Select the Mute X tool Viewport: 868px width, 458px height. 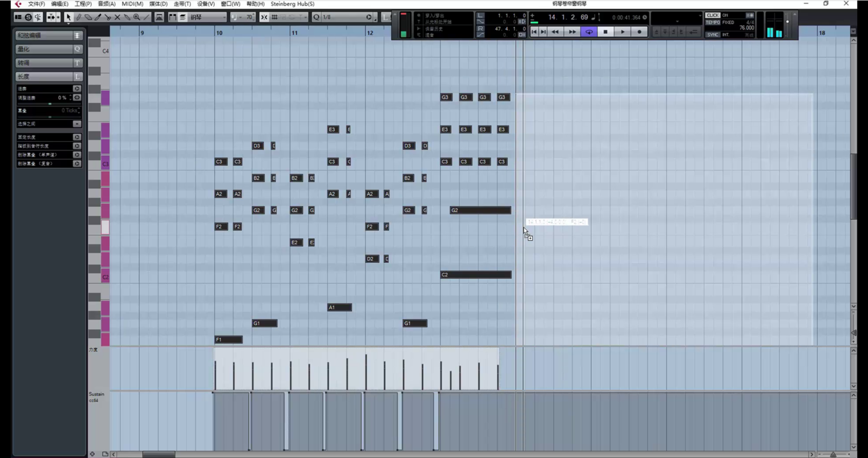click(x=118, y=17)
